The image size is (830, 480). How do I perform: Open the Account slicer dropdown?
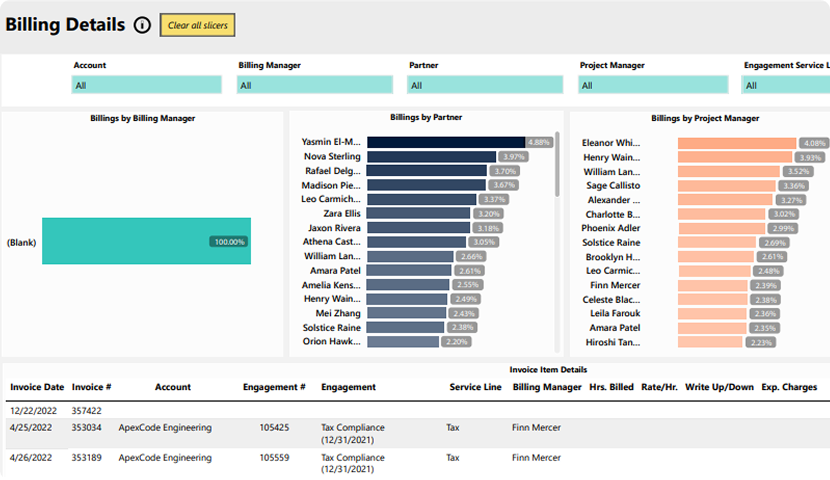(146, 86)
